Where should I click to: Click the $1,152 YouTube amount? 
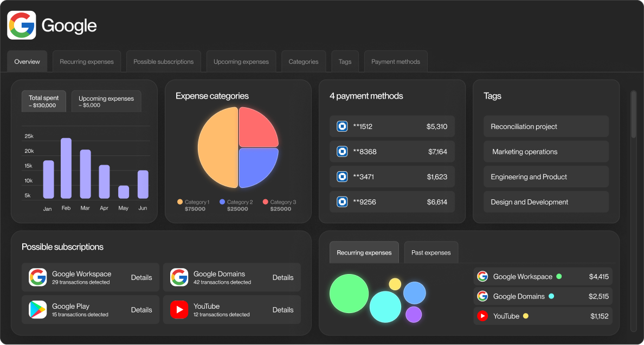tap(599, 316)
